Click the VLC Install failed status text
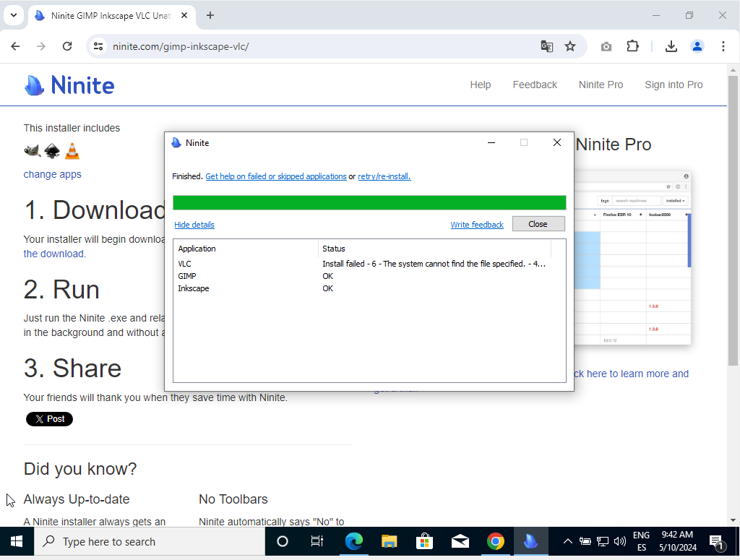This screenshot has width=740, height=560. click(x=434, y=264)
